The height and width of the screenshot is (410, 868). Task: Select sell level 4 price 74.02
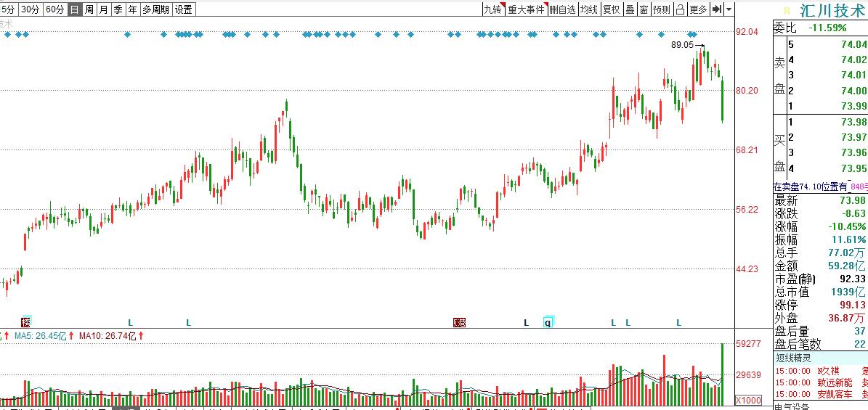coord(855,60)
